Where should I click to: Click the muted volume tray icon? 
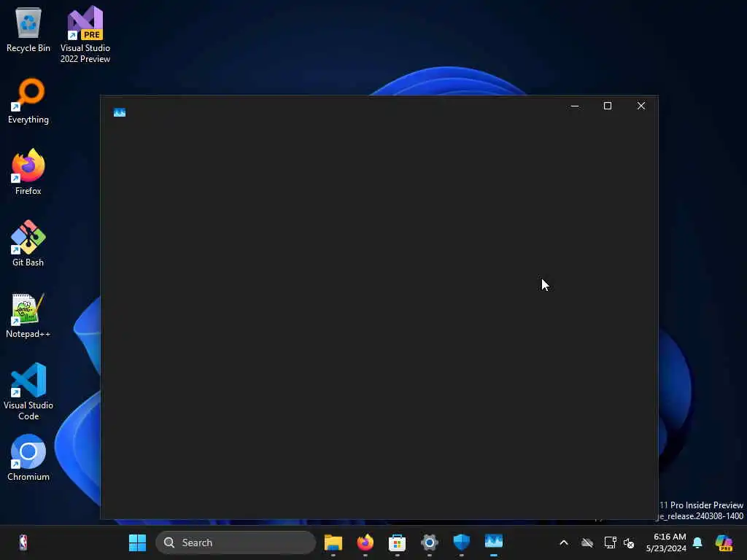tap(629, 542)
